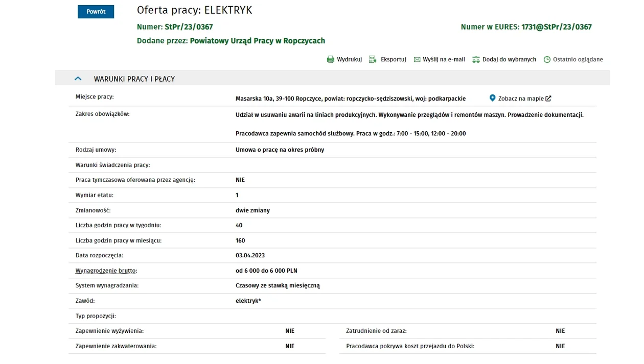Click the Typ propozycji label
Viewport: 644px width, 364px height.
click(96, 316)
